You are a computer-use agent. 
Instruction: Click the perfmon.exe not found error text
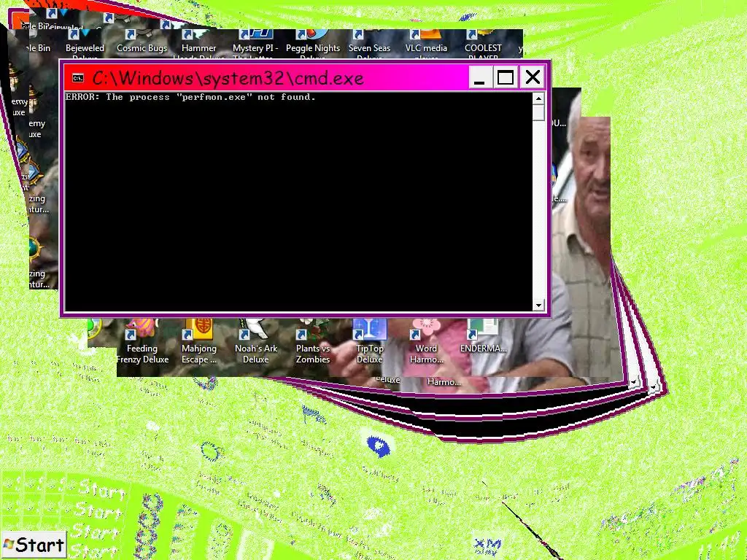click(190, 97)
